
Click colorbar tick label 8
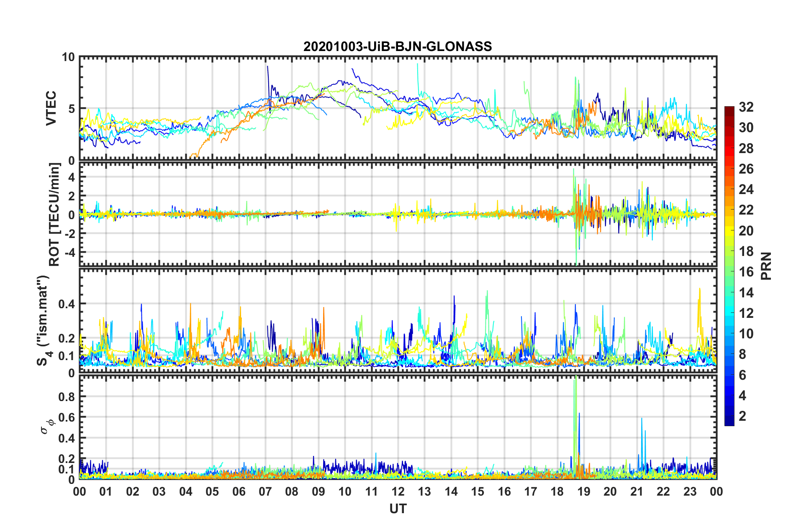tap(742, 354)
